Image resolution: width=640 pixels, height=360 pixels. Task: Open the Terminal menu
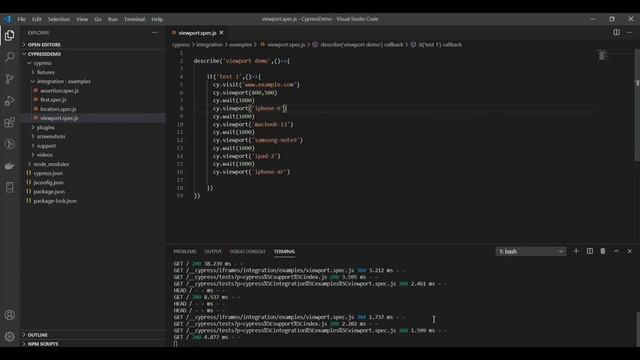click(x=134, y=19)
